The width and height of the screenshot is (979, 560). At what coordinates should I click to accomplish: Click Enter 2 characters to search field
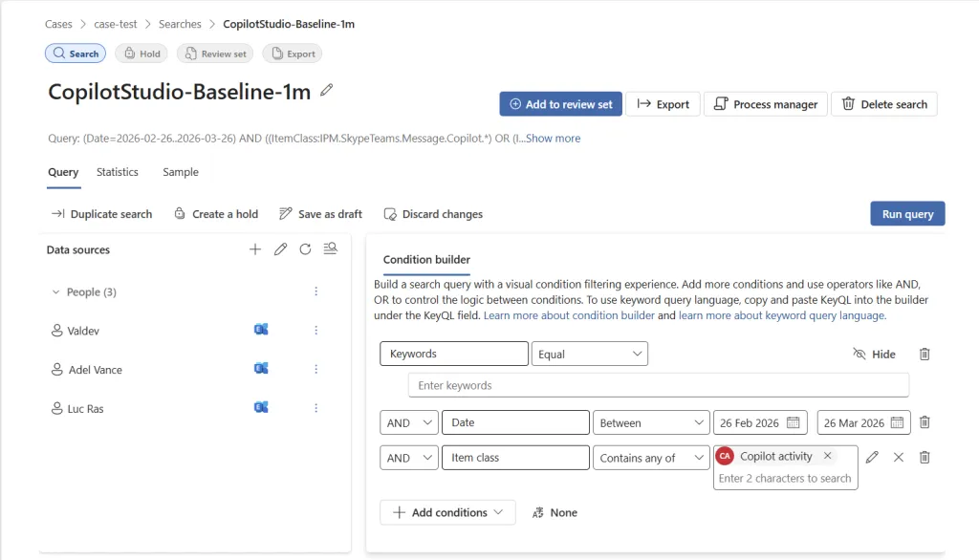coord(786,478)
